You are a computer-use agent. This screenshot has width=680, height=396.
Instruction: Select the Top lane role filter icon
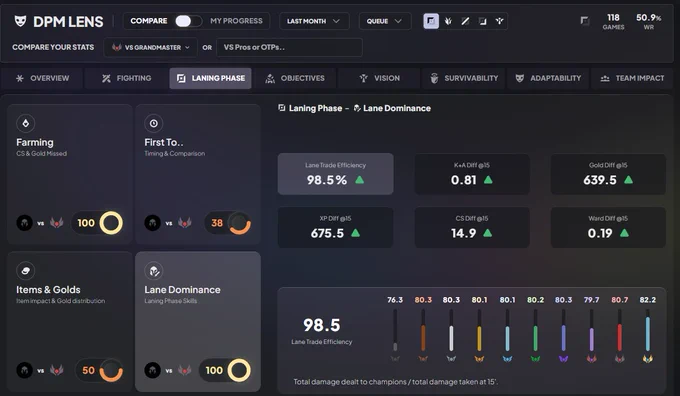click(431, 21)
